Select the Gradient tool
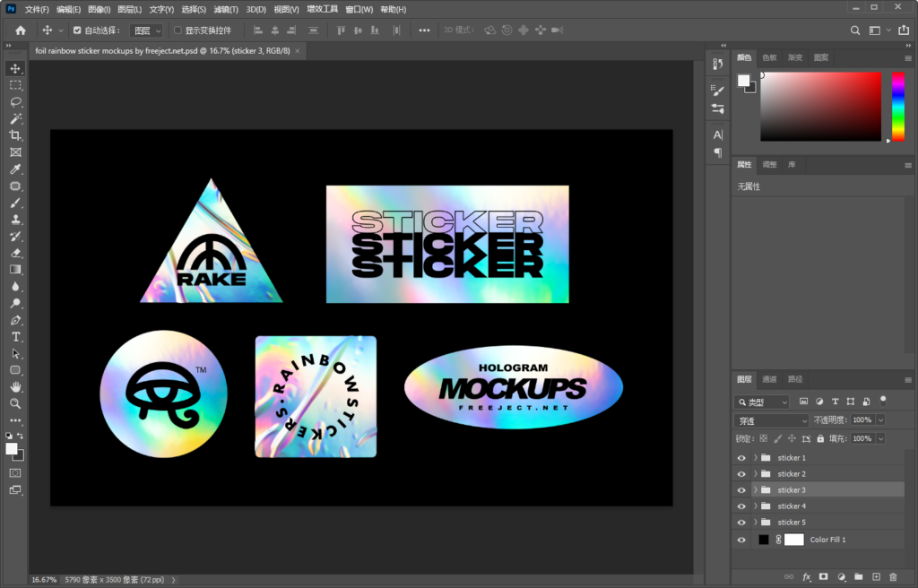The image size is (918, 588). (15, 270)
